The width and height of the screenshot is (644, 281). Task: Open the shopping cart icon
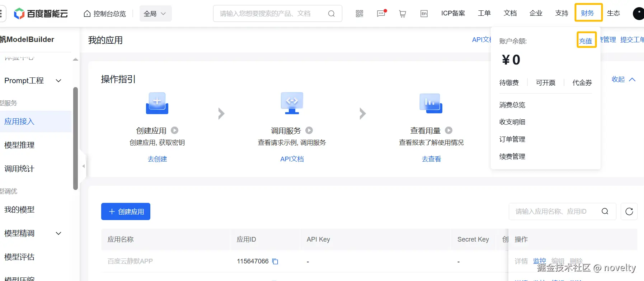[x=403, y=14]
